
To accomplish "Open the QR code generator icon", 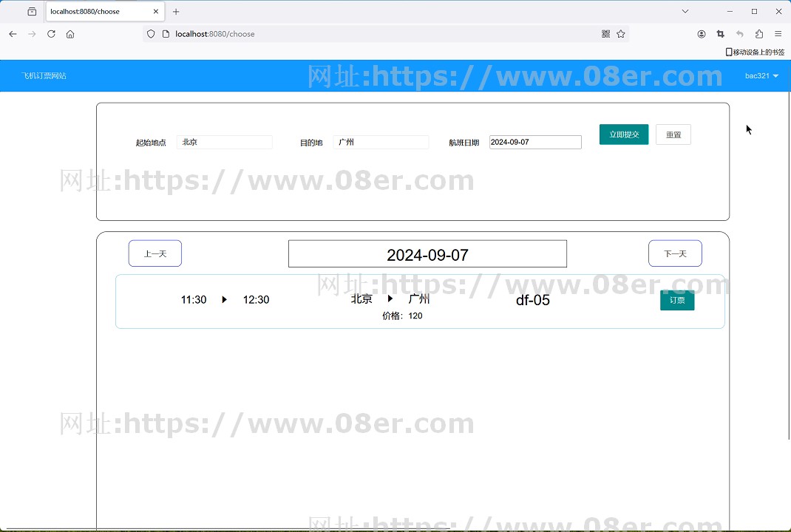I will pyautogui.click(x=606, y=34).
